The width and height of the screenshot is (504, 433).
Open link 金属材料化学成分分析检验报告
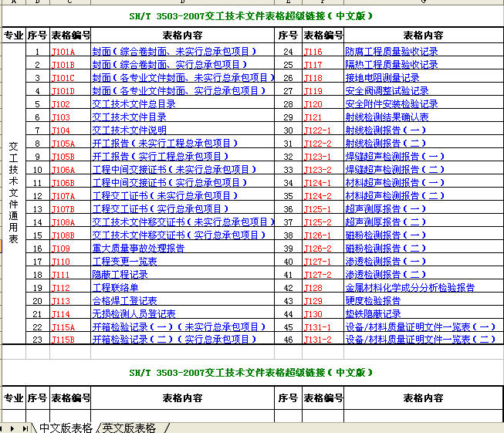410,288
